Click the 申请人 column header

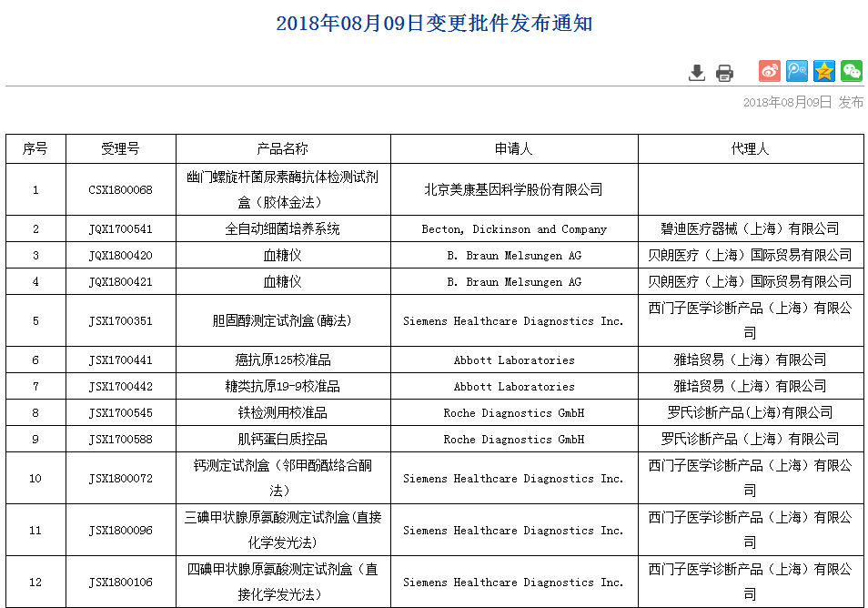tap(513, 148)
